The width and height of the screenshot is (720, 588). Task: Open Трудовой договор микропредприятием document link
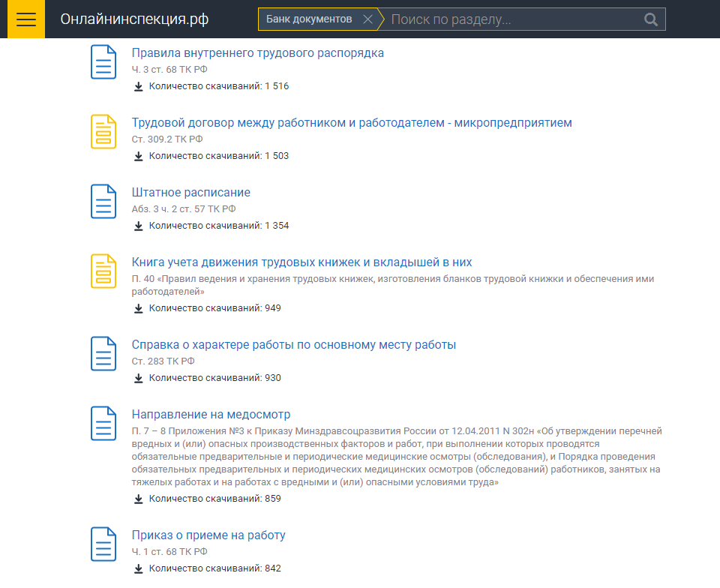tap(352, 123)
